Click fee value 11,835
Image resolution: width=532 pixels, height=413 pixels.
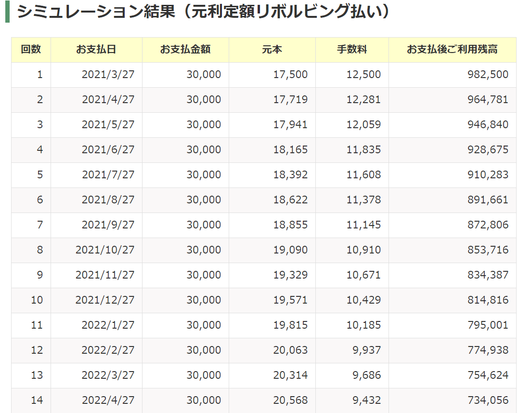pyautogui.click(x=363, y=150)
